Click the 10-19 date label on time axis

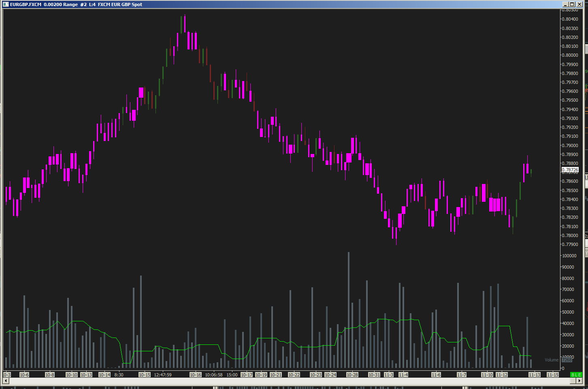(x=261, y=375)
